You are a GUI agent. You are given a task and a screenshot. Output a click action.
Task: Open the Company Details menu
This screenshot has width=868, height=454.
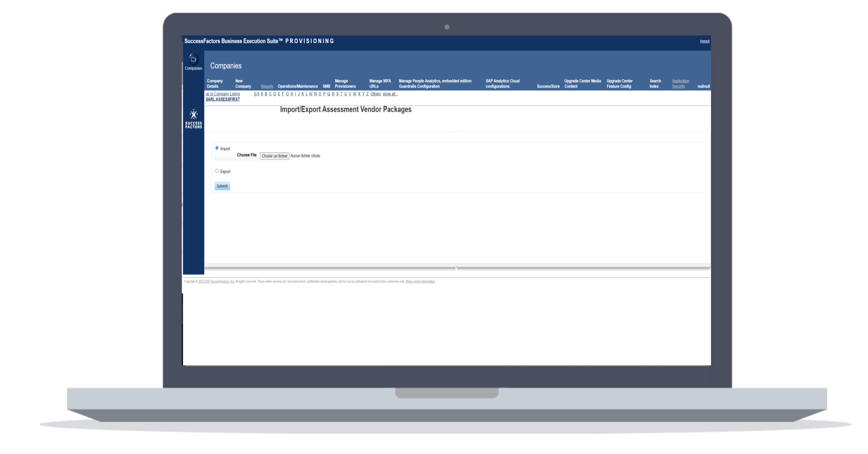(x=215, y=84)
